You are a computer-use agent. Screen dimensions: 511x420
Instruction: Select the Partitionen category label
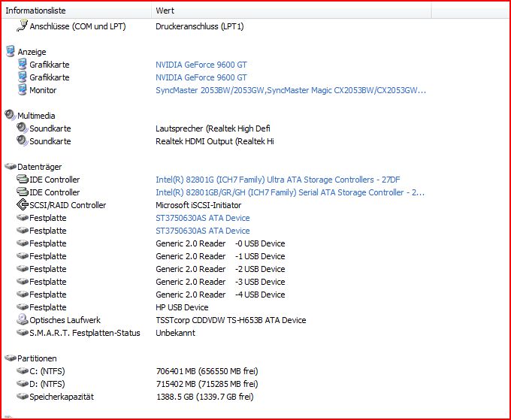[x=37, y=358]
